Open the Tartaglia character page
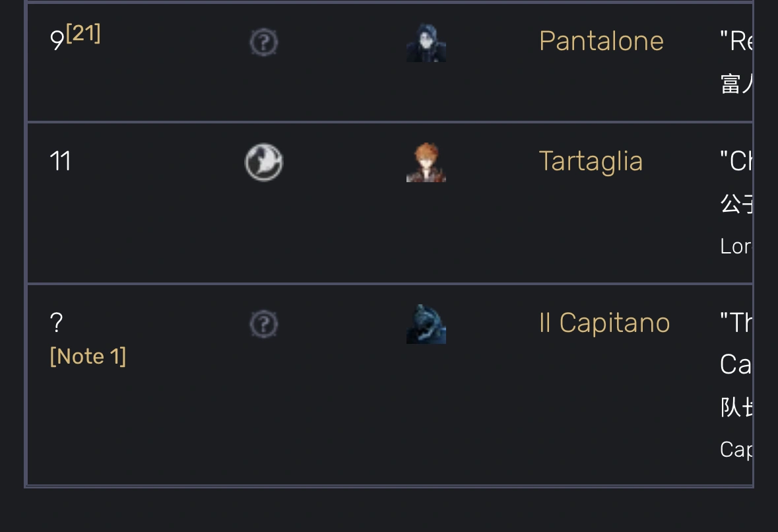This screenshot has height=532, width=778. [x=591, y=160]
